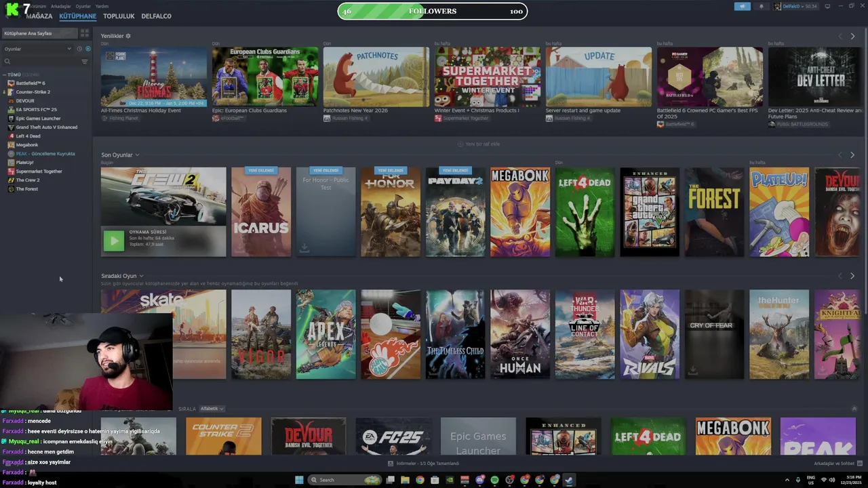Click the followers progress bar overlay

click(432, 11)
